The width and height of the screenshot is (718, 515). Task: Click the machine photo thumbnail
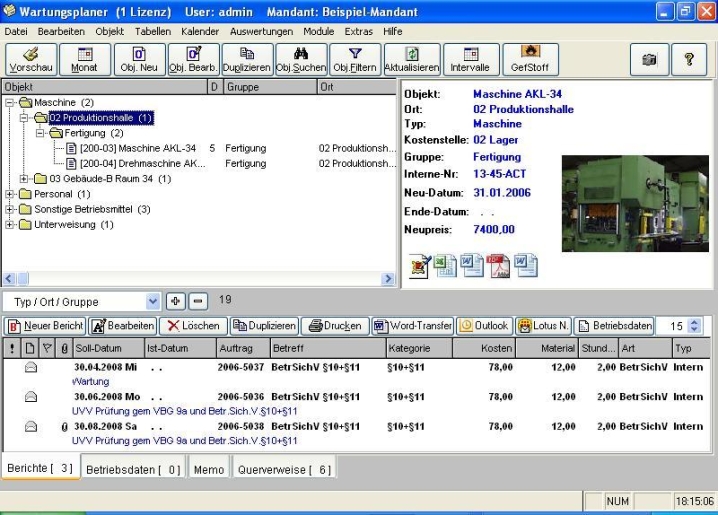coord(634,203)
